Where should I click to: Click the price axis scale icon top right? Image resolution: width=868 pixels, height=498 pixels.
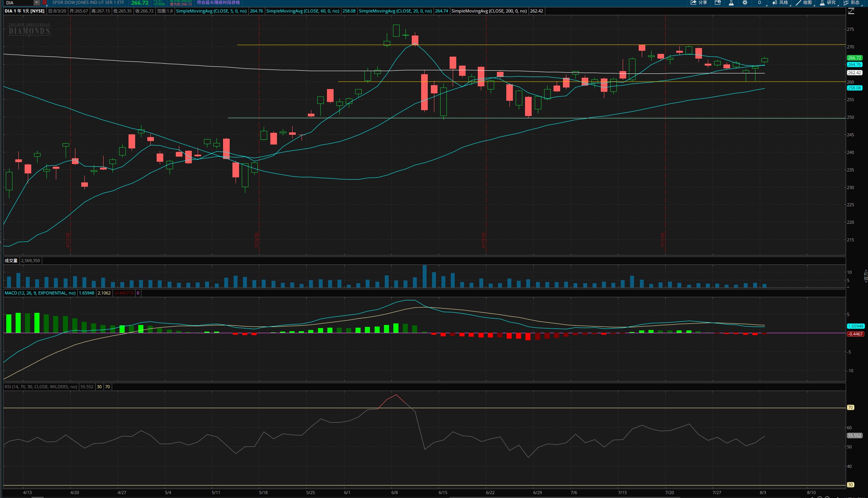[x=851, y=11]
